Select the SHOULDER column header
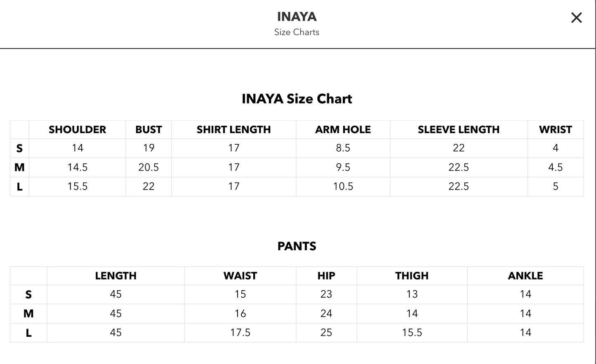This screenshot has height=364, width=596. pos(78,129)
